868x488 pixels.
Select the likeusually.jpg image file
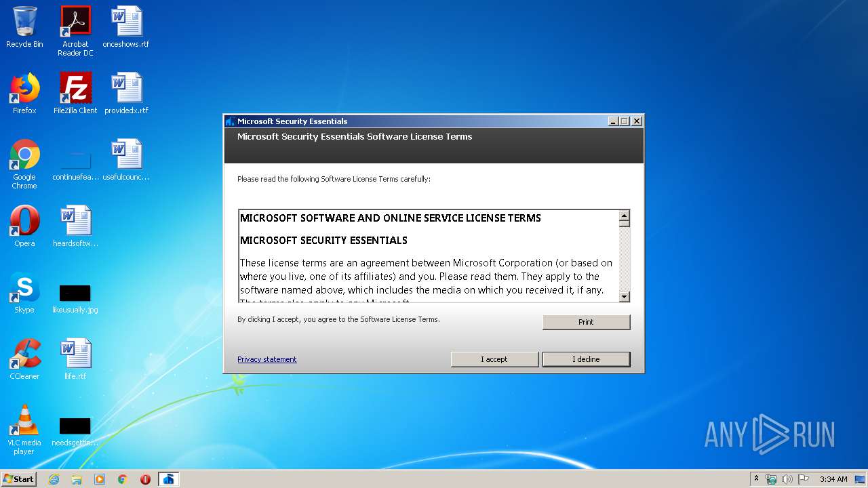pyautogui.click(x=75, y=298)
